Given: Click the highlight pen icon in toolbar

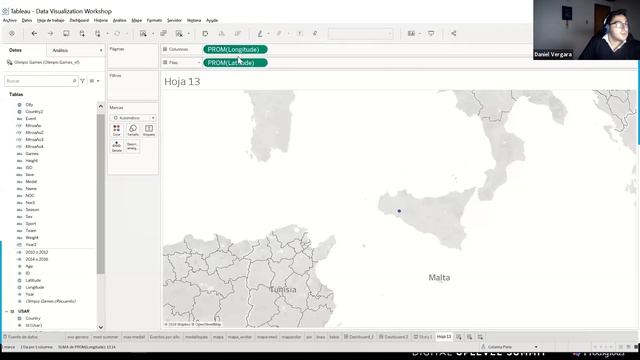Looking at the screenshot, I should 260,33.
